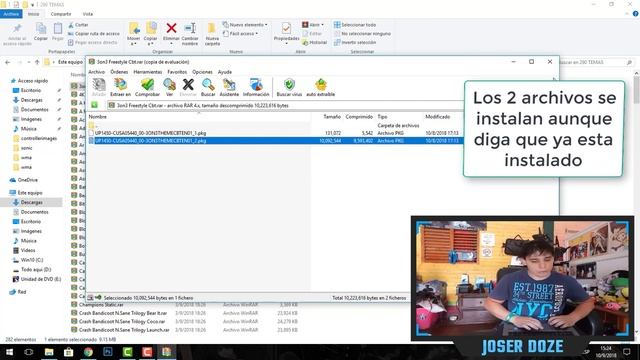Click WinRAR taskbar icon
The height and width of the screenshot is (360, 640).
coord(167,352)
